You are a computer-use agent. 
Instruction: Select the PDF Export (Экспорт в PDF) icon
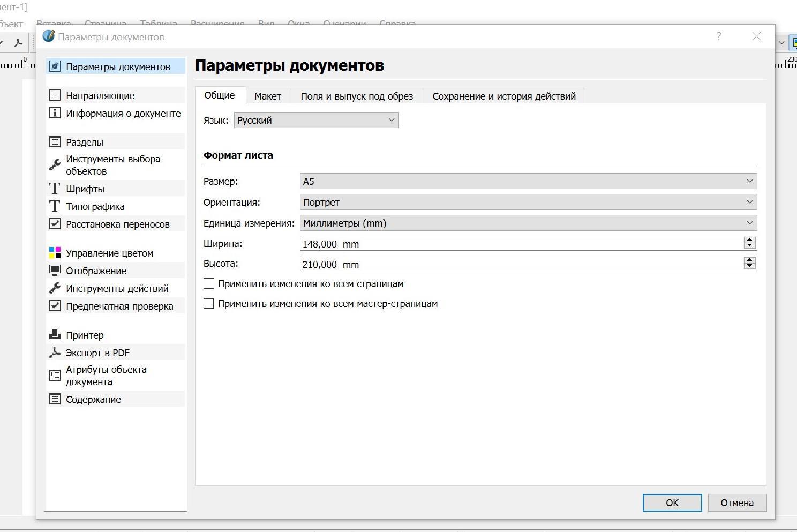55,353
